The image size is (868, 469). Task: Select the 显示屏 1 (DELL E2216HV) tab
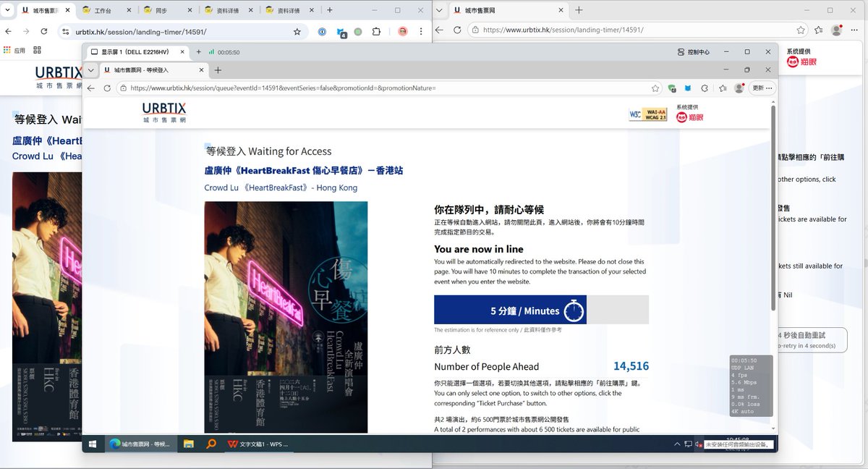point(137,52)
